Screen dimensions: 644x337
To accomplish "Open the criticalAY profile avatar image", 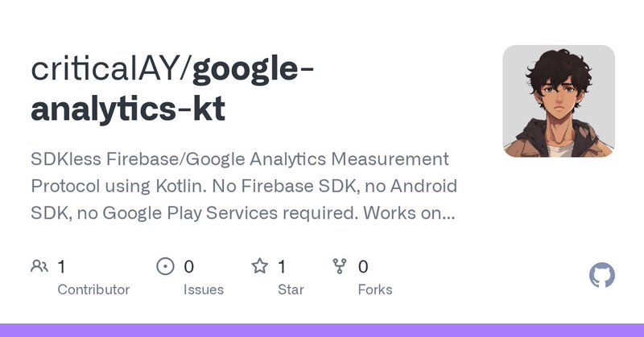I will tap(559, 101).
